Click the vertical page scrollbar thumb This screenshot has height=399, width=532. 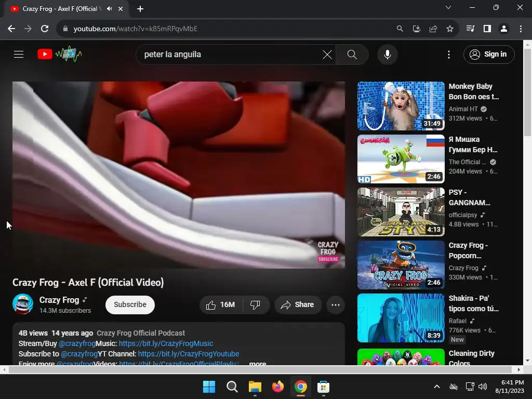(527, 92)
